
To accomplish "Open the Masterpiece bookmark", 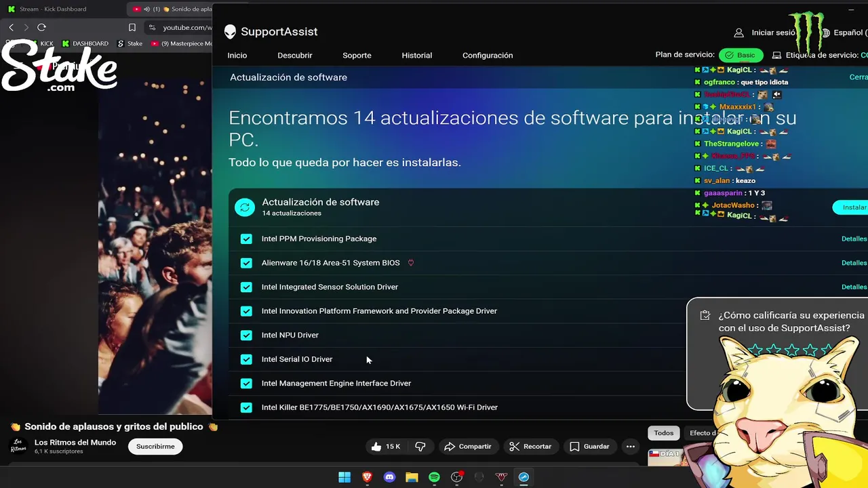I will [181, 43].
